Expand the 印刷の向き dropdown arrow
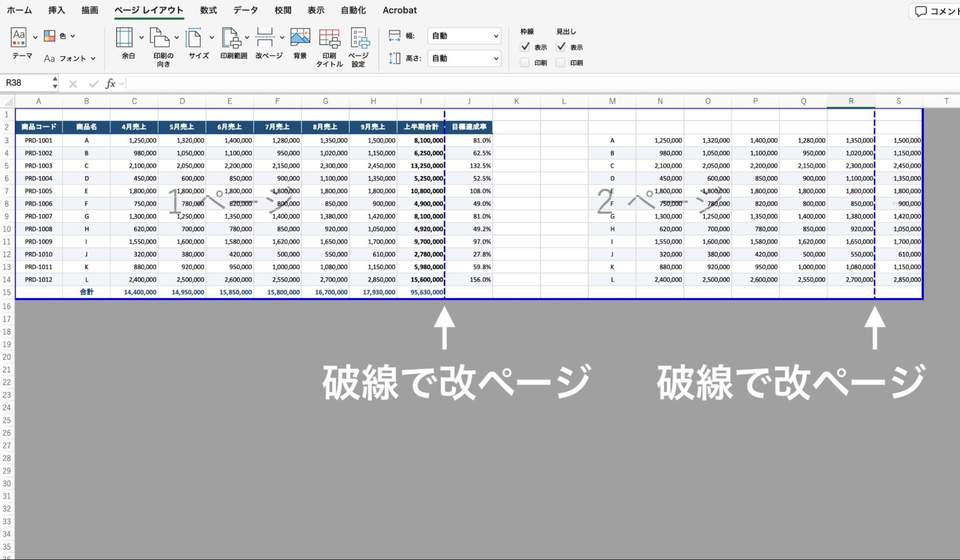The height and width of the screenshot is (560, 960). (177, 37)
